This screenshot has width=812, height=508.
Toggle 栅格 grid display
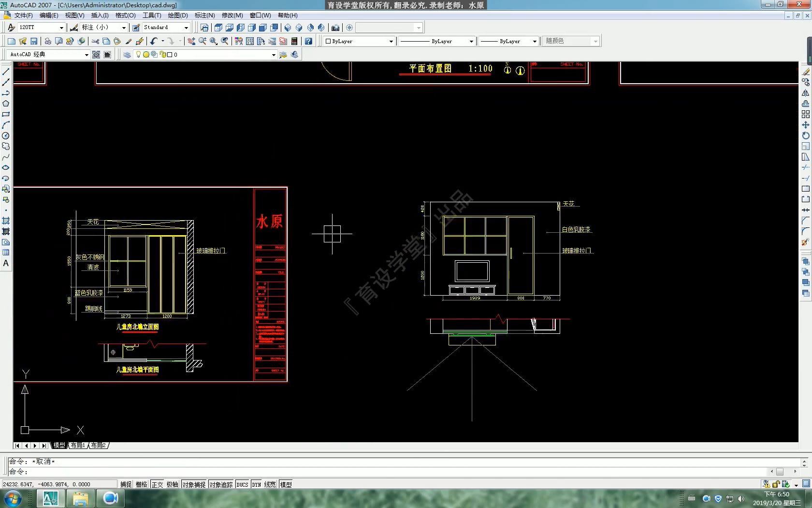point(142,484)
